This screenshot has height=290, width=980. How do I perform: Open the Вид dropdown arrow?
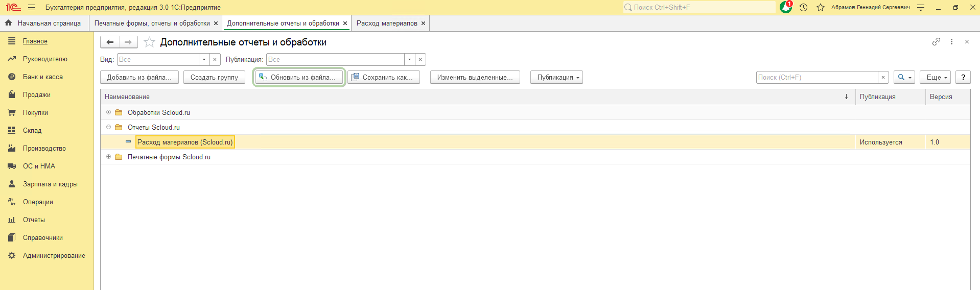(204, 60)
